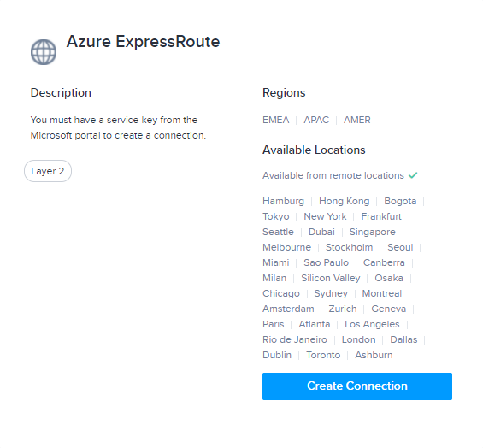Select the Singapore location
This screenshot has width=483, height=448.
[x=372, y=232]
